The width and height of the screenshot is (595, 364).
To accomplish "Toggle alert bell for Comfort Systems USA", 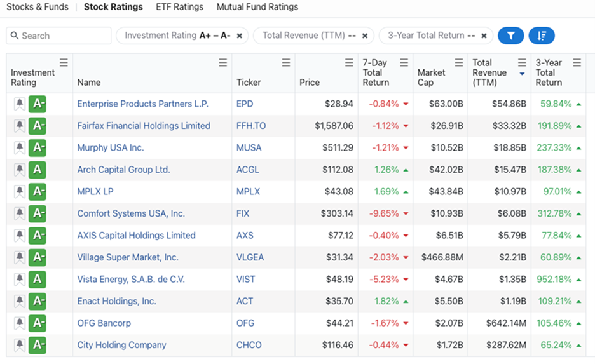I will [19, 213].
